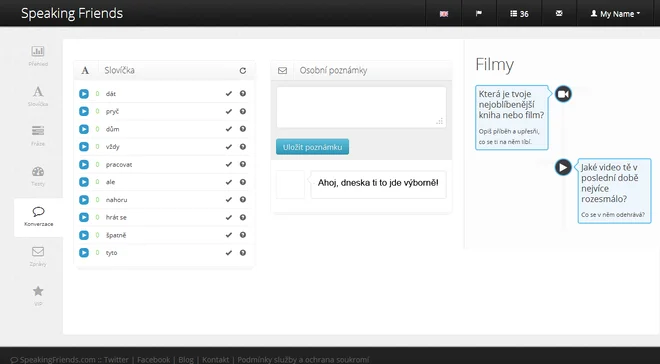Play audio for the word dům
Image resolution: width=660 pixels, height=364 pixels.
pyautogui.click(x=84, y=129)
